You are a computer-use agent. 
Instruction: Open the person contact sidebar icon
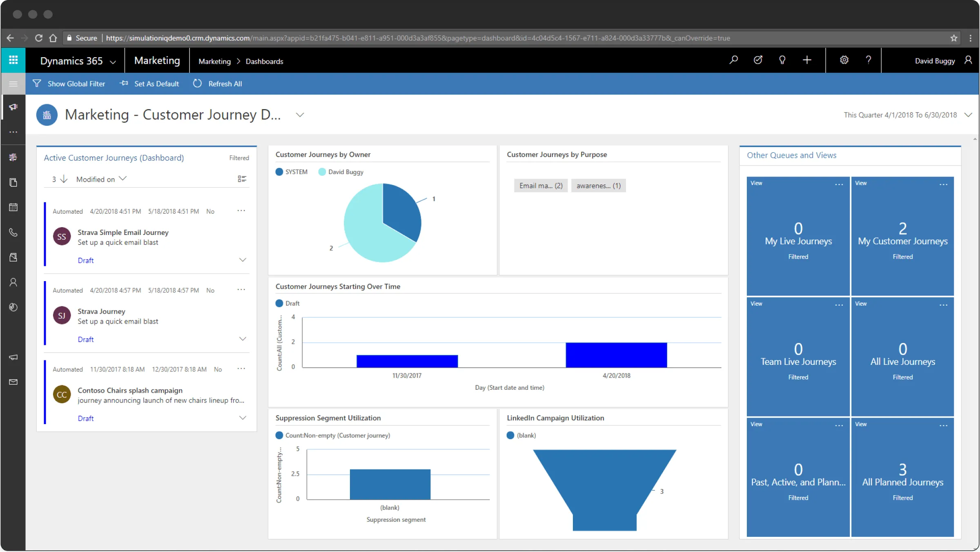pos(13,282)
